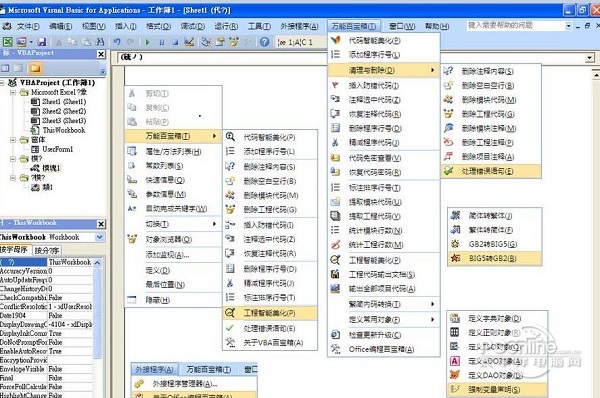Image resolution: width=600 pixels, height=398 pixels.
Task: Toggle Design Mode toolbar icon
Action: (x=189, y=41)
